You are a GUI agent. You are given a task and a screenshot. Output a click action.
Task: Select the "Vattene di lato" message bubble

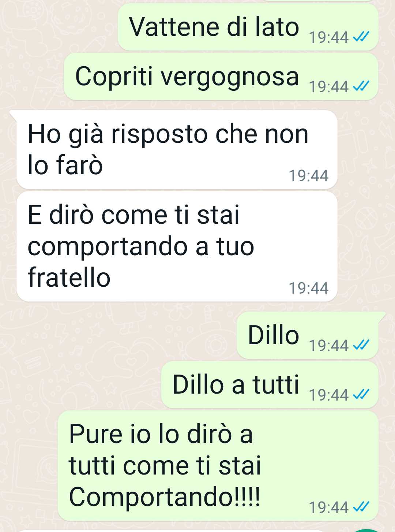pyautogui.click(x=248, y=27)
